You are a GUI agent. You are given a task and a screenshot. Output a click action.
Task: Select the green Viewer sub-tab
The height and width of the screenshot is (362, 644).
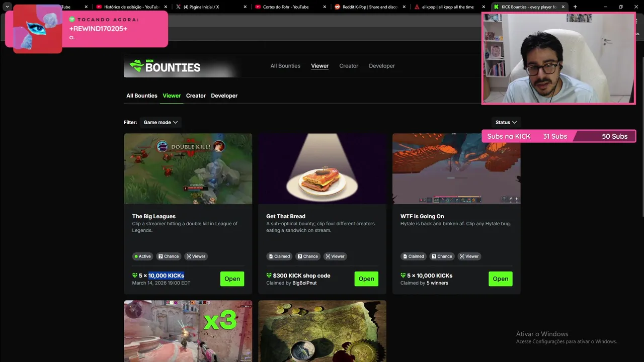tap(172, 96)
